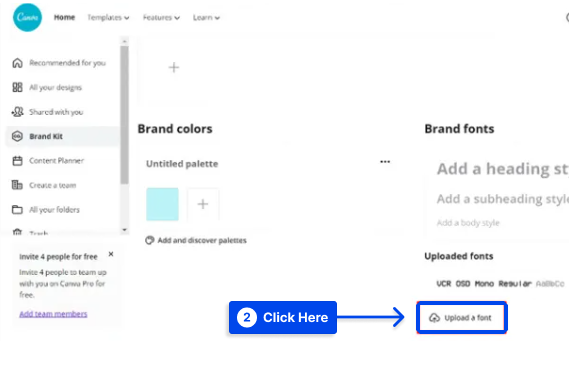Open Untitled palette three-dot options menu
This screenshot has width=569, height=366.
coord(385,161)
